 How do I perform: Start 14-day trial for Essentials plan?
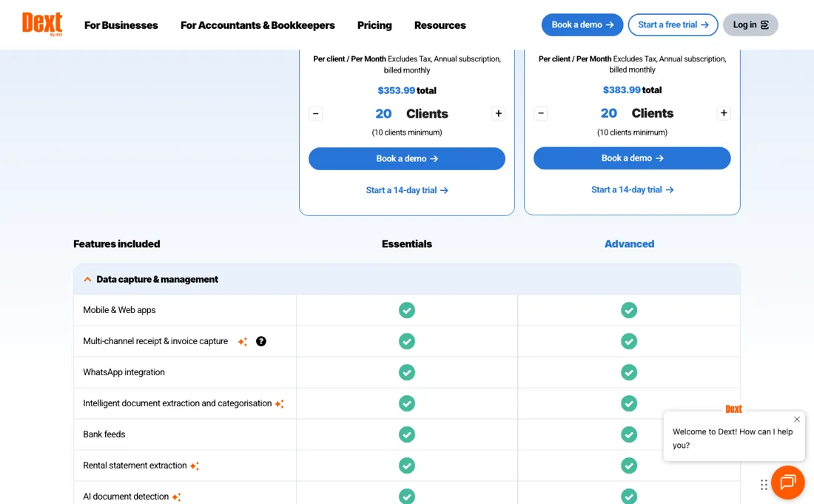(407, 190)
